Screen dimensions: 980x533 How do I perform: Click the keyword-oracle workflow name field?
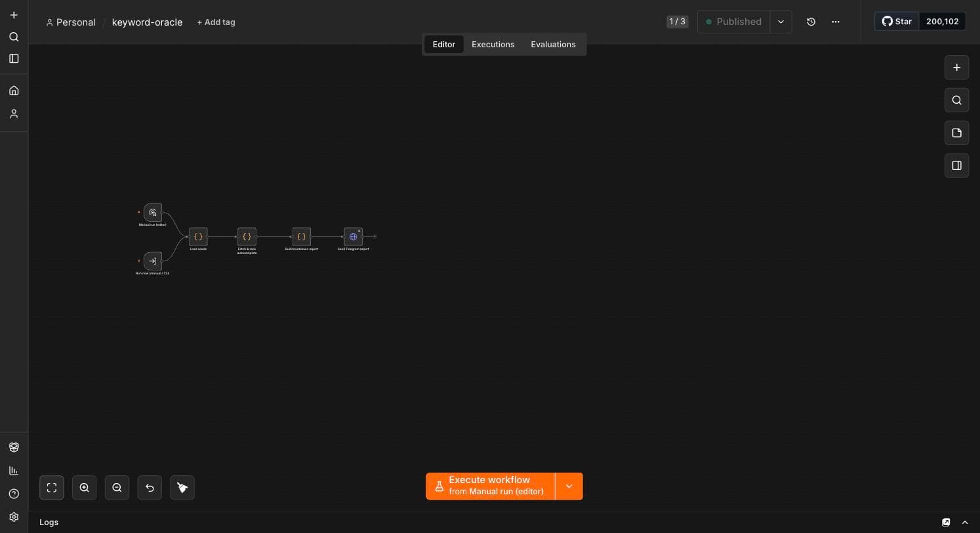147,22
